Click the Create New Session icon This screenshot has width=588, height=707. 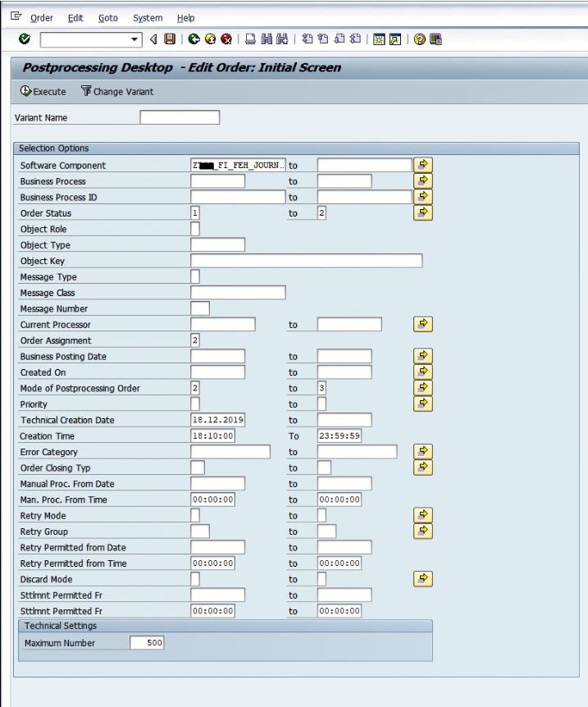379,39
